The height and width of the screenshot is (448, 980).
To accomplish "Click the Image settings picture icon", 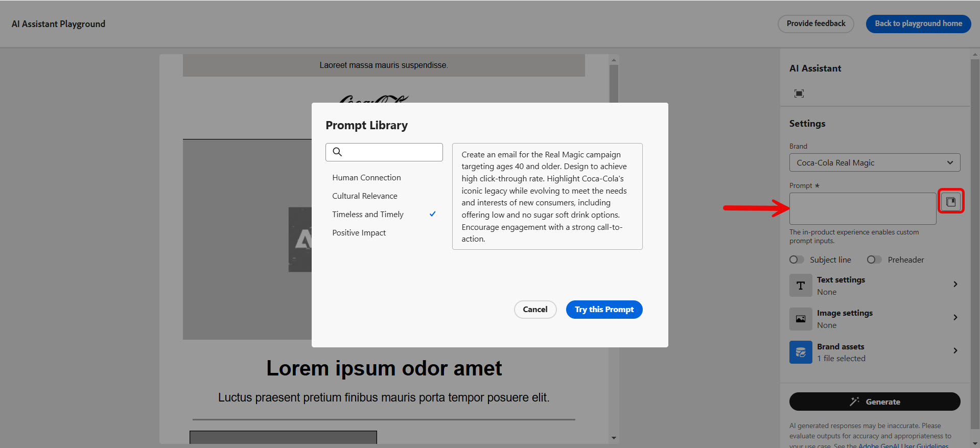I will coord(801,319).
